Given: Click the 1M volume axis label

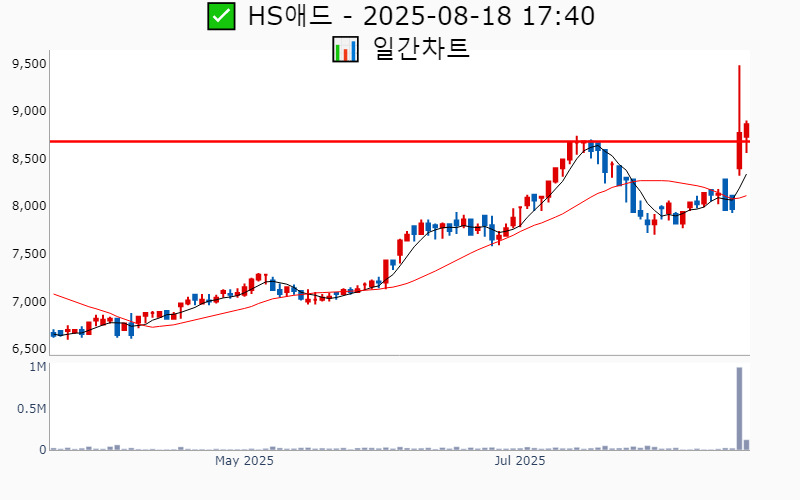Looking at the screenshot, I should [38, 367].
